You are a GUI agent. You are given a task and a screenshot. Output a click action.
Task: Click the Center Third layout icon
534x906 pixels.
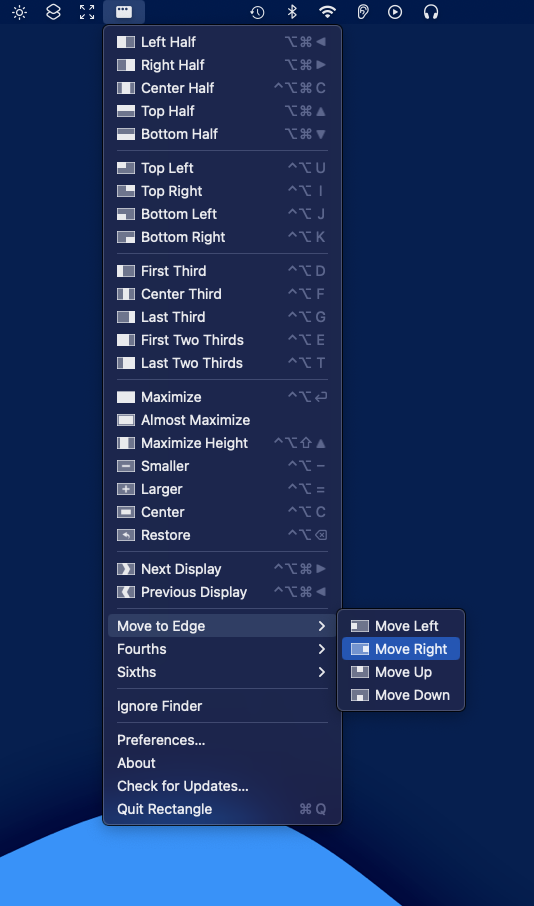pyautogui.click(x=125, y=294)
